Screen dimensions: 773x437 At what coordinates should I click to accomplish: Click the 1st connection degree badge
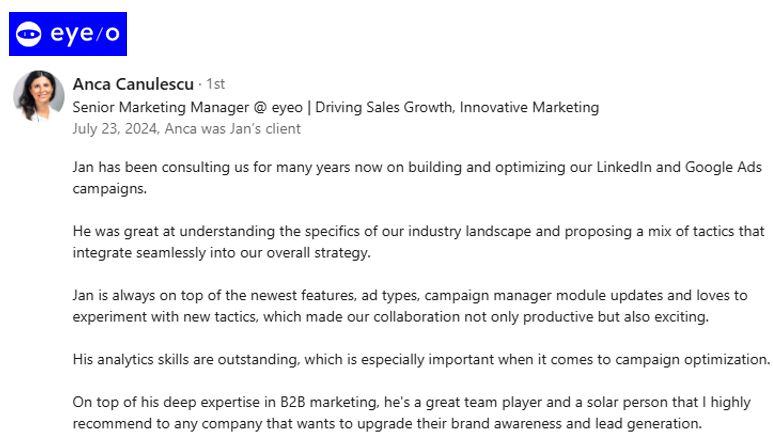[215, 85]
